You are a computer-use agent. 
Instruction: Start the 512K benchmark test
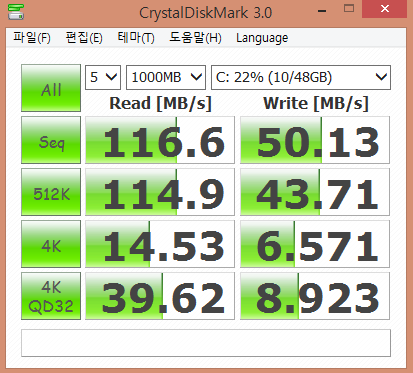(x=51, y=192)
